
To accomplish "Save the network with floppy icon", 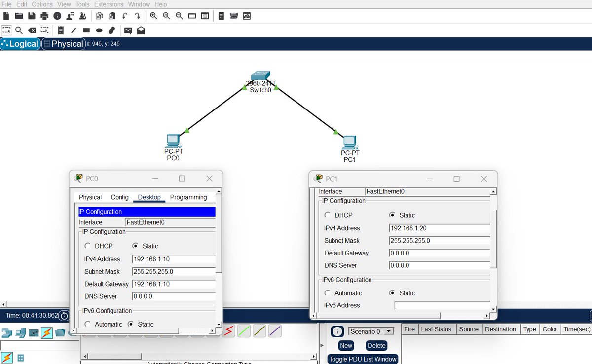I will click(x=32, y=16).
